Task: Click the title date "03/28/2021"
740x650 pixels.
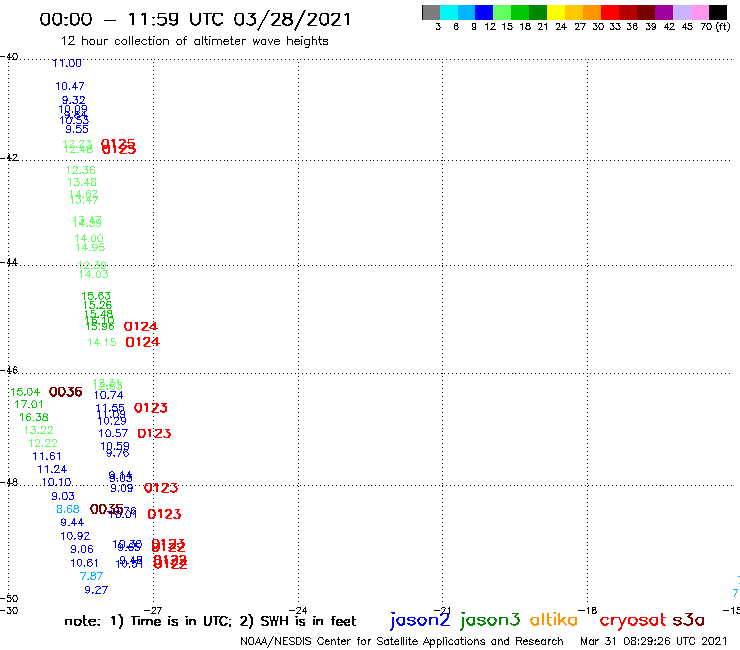Action: click(x=293, y=19)
